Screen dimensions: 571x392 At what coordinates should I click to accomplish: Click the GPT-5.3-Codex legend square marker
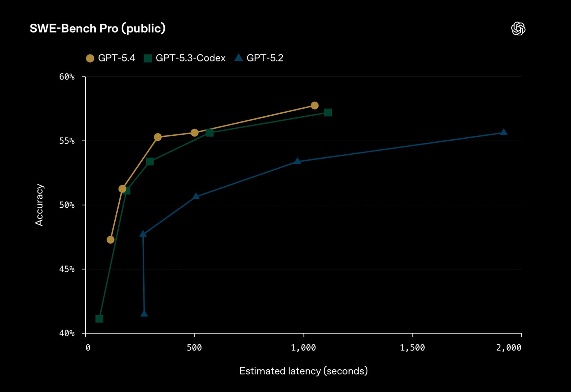(148, 58)
